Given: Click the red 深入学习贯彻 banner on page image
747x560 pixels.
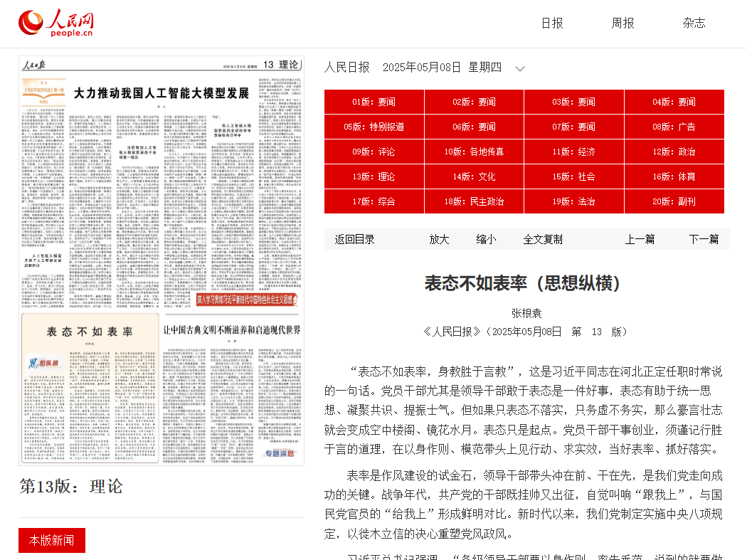Looking at the screenshot, I should pos(247,300).
